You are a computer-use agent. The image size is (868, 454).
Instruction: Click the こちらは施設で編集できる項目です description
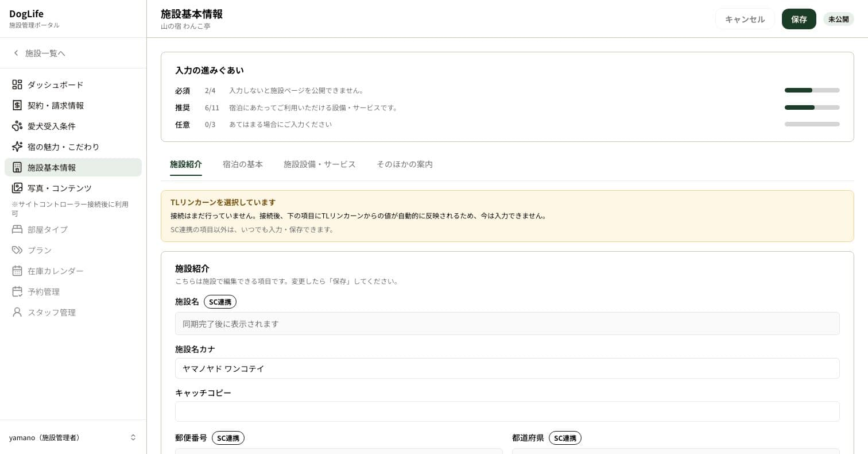[287, 282]
